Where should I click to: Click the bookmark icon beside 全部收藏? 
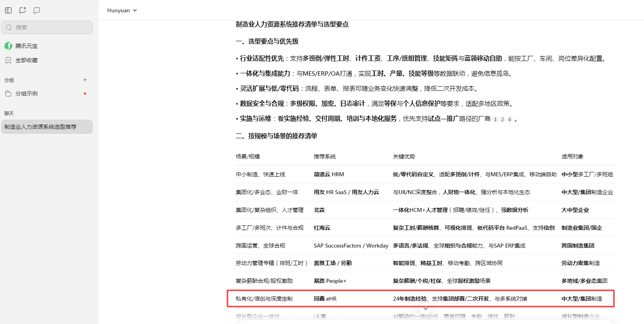[x=8, y=60]
